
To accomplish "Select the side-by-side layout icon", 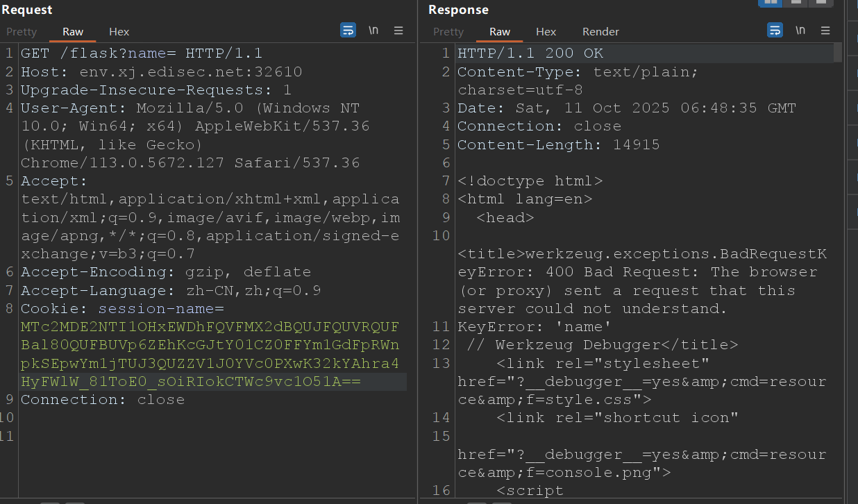I will 770,2.
